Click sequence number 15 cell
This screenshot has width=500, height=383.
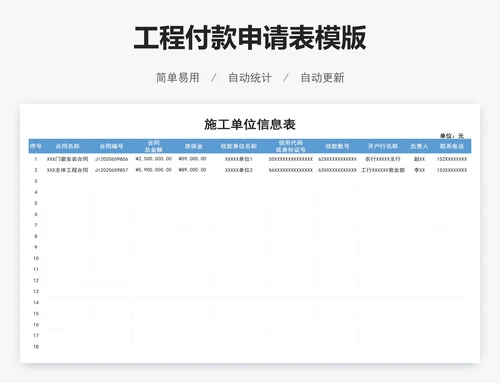(x=36, y=314)
